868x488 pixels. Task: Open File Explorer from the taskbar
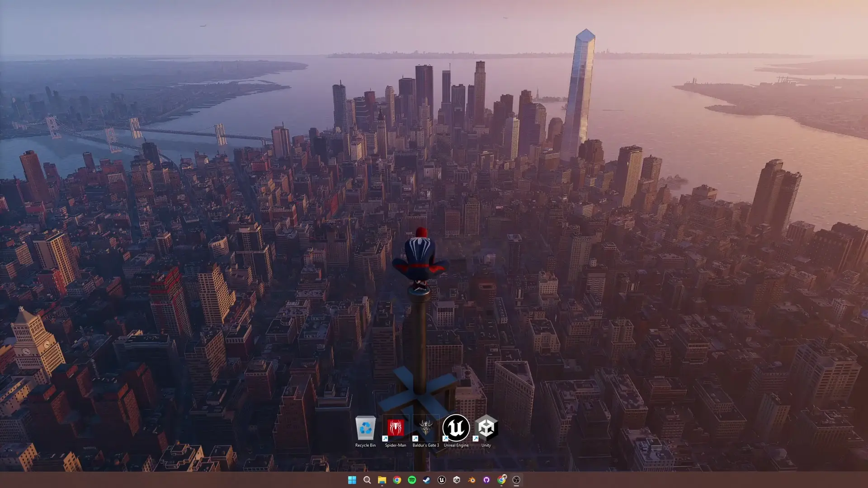coord(382,480)
